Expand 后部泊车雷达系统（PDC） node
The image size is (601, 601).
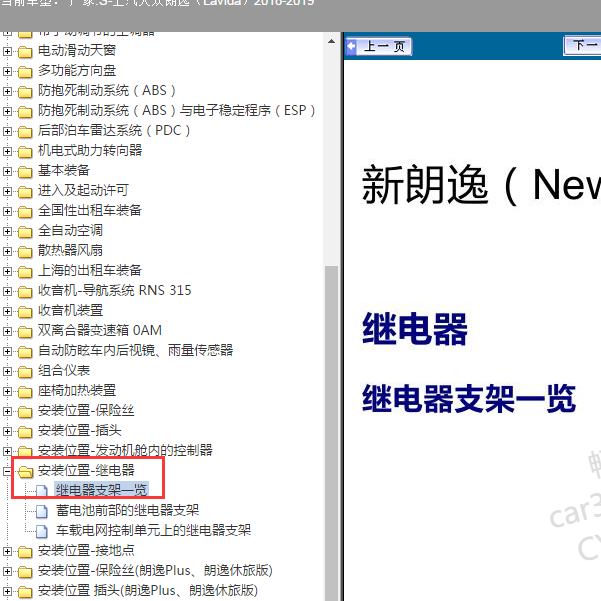7,131
